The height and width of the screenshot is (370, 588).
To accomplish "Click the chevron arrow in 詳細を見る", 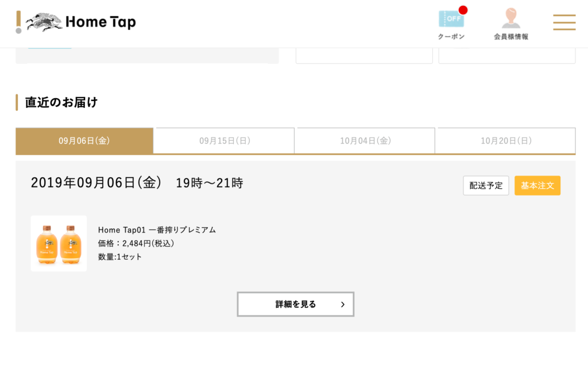I will tap(343, 305).
